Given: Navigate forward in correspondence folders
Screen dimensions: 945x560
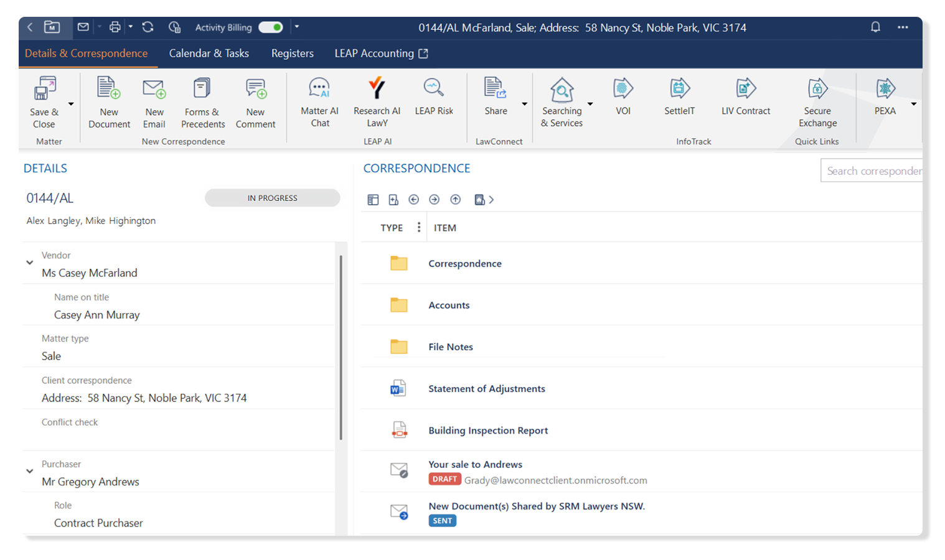Looking at the screenshot, I should 434,200.
